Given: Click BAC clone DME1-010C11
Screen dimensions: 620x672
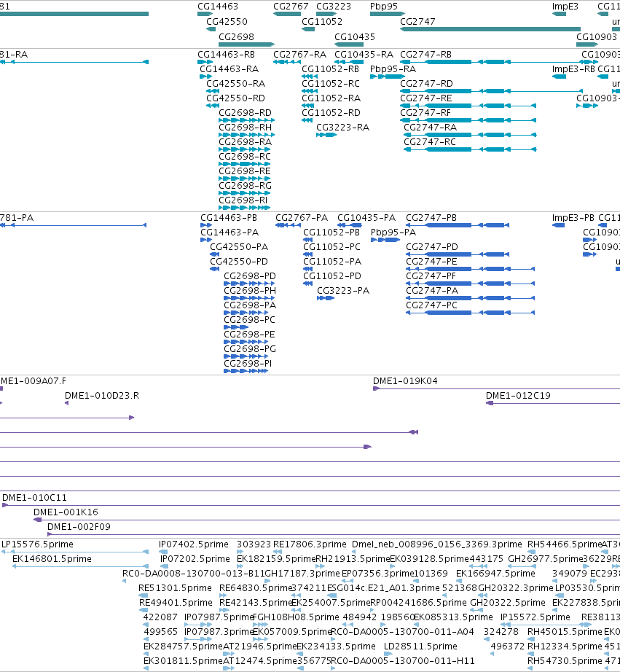Looking at the screenshot, I should [x=35, y=498].
